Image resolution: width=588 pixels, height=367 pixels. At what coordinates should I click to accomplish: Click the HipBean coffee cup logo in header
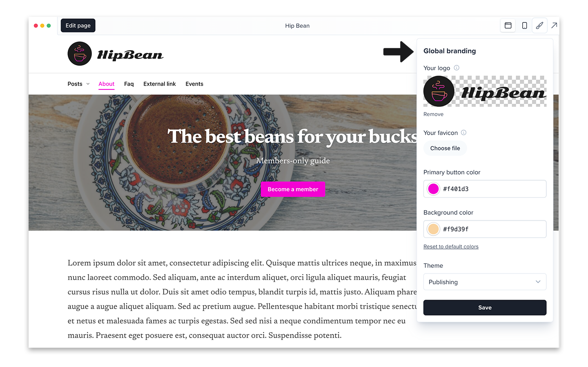click(80, 53)
